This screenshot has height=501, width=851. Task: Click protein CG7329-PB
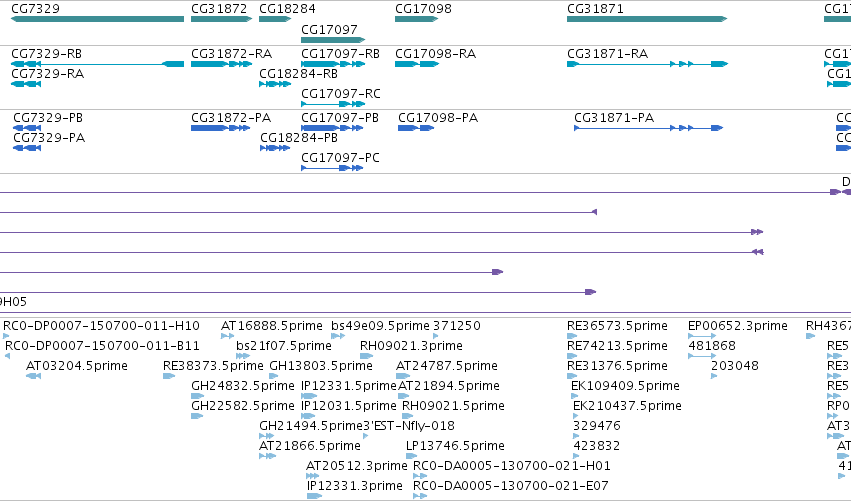(x=27, y=128)
